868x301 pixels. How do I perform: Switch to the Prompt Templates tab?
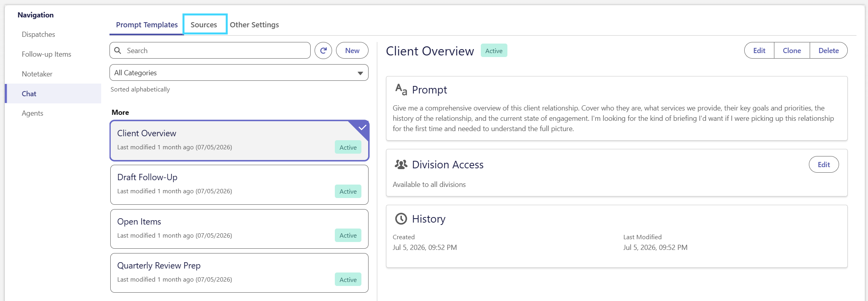(147, 25)
